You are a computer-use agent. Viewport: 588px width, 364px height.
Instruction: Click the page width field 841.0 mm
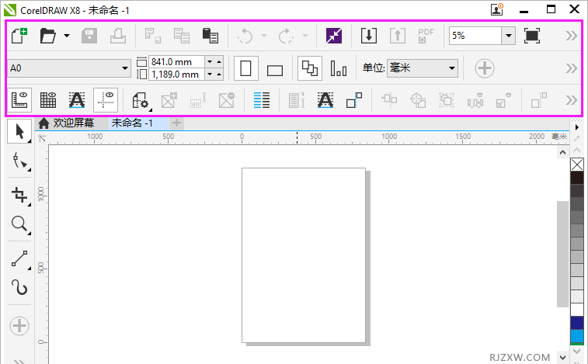pos(176,62)
